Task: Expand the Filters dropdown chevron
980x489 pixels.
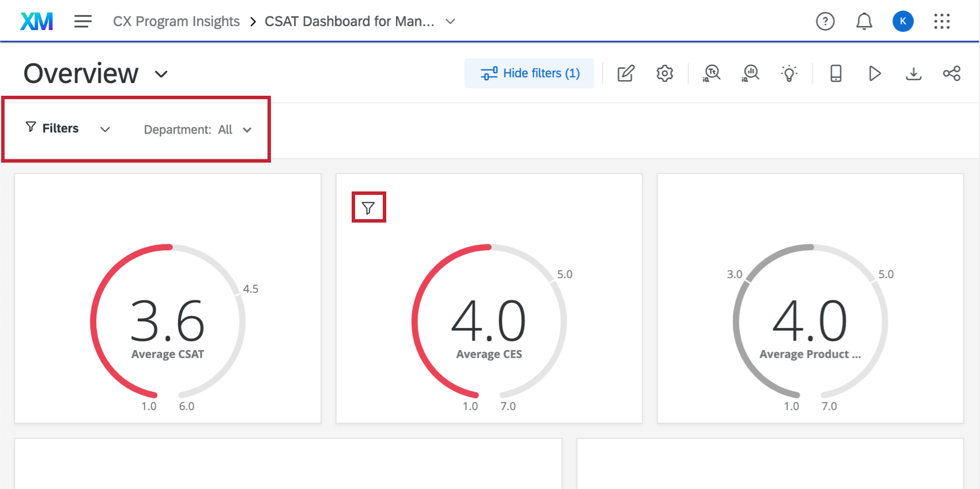Action: (105, 129)
